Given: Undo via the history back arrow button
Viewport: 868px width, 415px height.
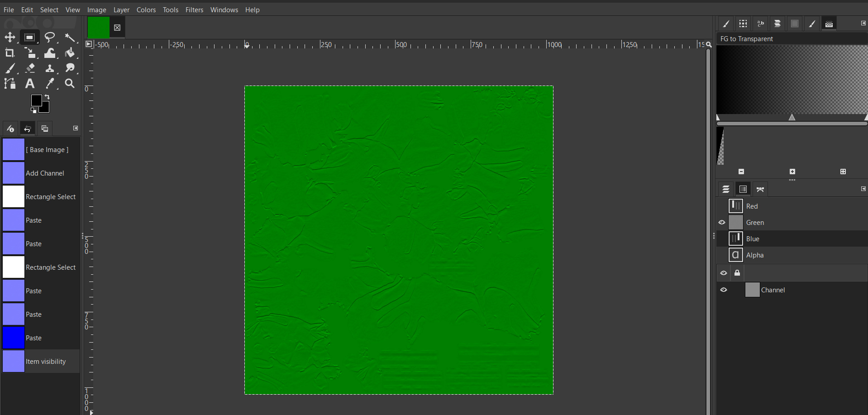Looking at the screenshot, I should [x=27, y=128].
